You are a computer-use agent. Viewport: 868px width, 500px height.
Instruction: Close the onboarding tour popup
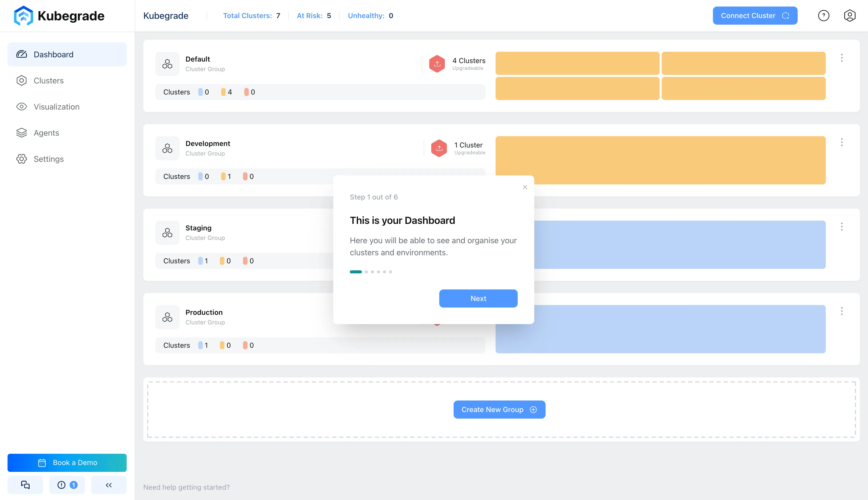click(525, 187)
